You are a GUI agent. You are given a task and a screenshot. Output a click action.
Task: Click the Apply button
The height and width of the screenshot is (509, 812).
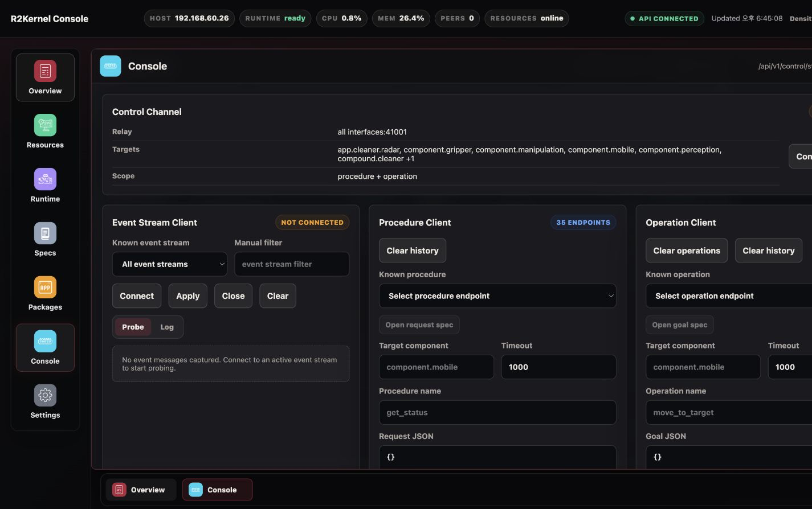pyautogui.click(x=188, y=296)
